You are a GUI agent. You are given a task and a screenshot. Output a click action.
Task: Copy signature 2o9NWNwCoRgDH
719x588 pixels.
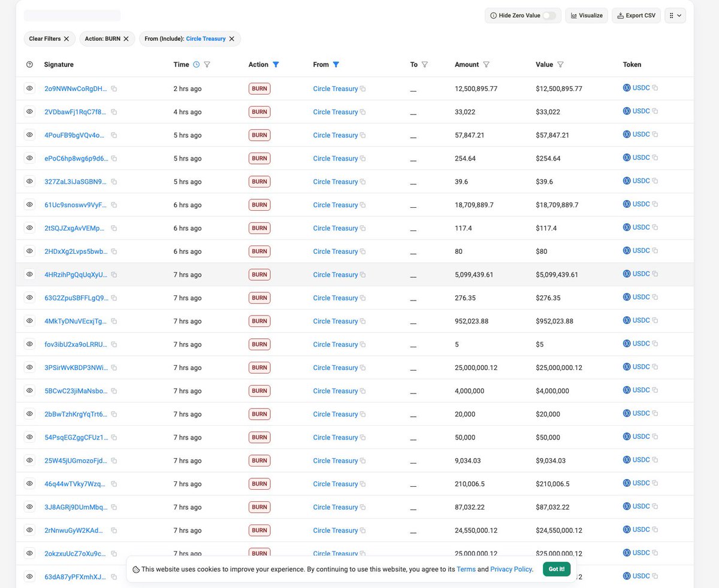(114, 89)
